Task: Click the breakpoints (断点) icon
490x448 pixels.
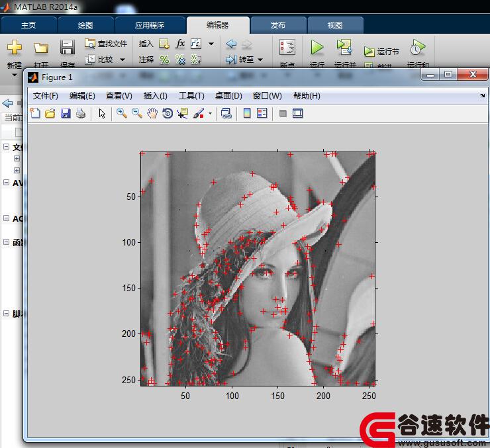Action: click(x=287, y=48)
